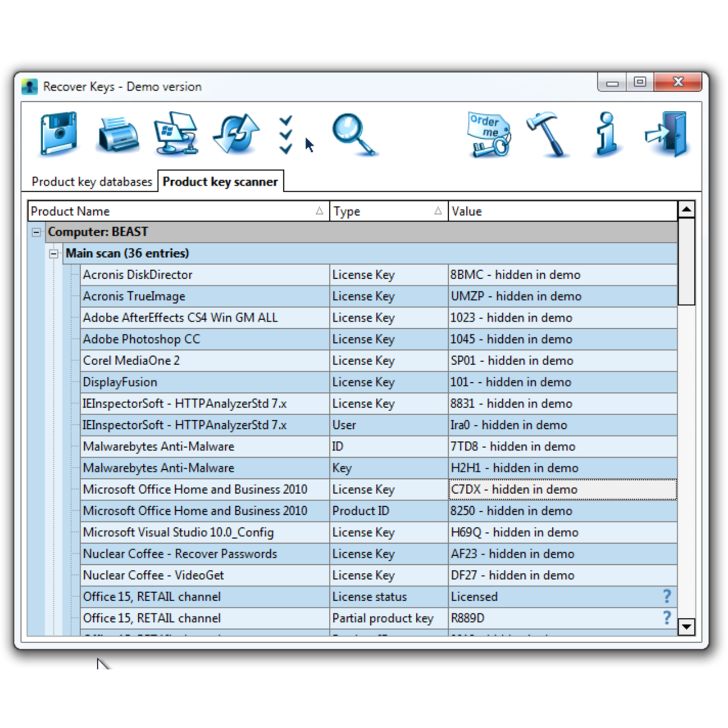Click help question mark on R889D row
The image size is (728, 728).
[x=667, y=618]
